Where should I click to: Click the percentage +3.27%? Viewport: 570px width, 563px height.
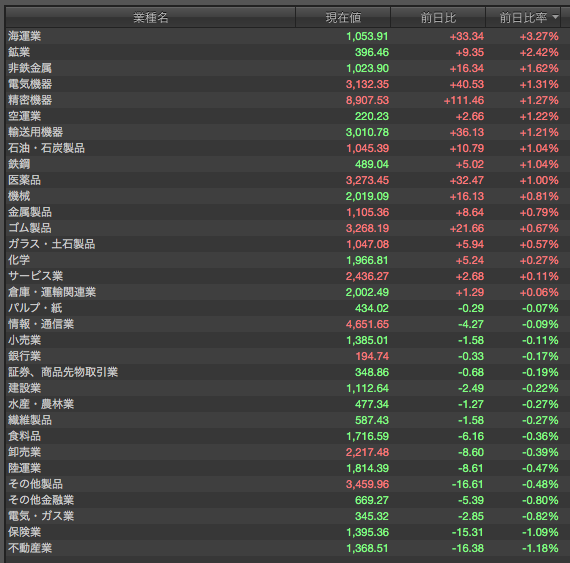539,36
